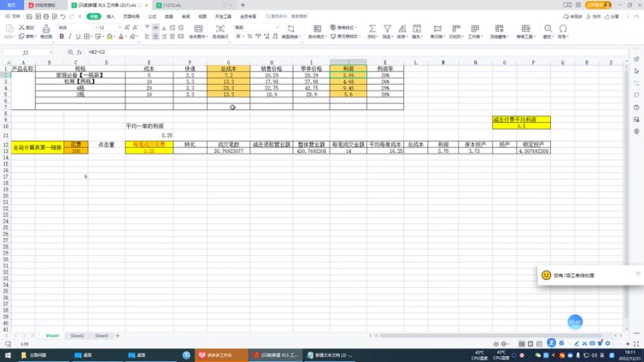
Task: Open the font color dropdown arrow
Action: coord(127,37)
